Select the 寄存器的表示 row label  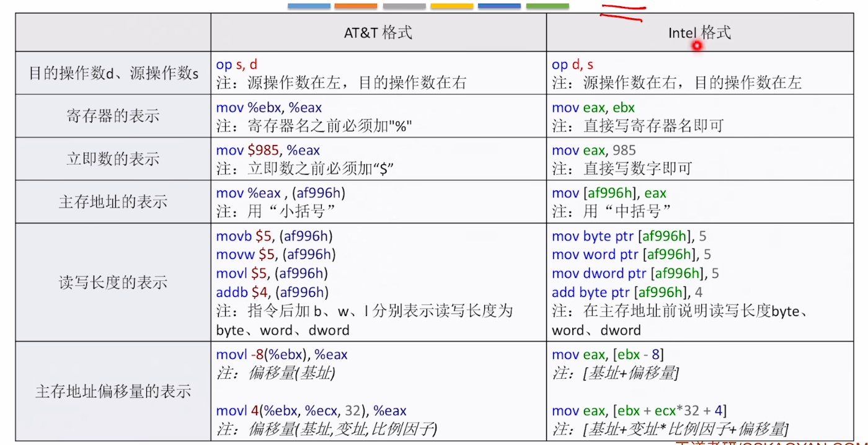coord(112,115)
